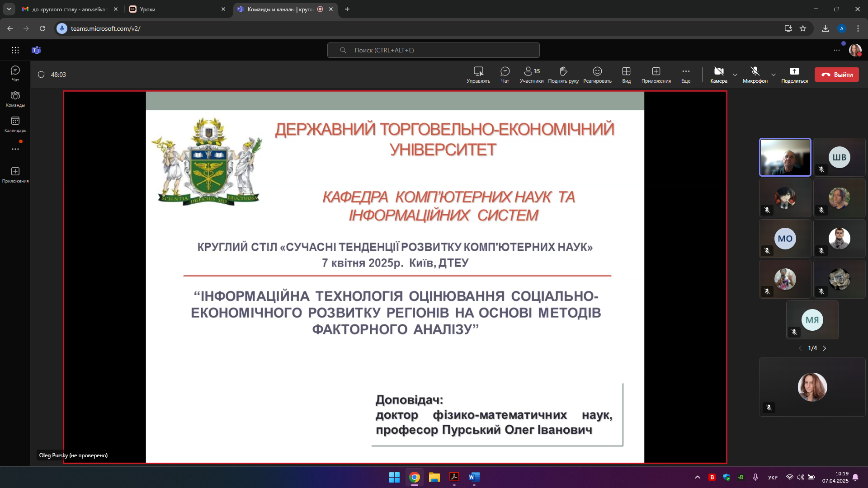Show hidden system tray icons

click(x=698, y=477)
